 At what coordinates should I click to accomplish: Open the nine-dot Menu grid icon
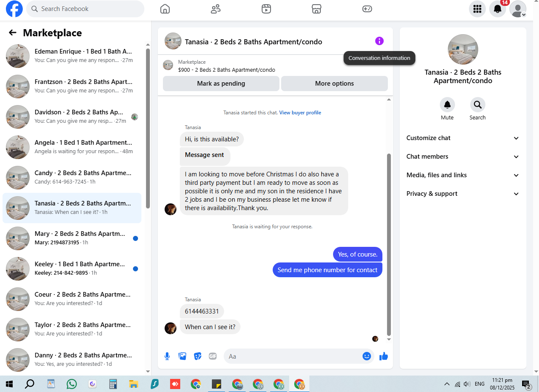477,9
